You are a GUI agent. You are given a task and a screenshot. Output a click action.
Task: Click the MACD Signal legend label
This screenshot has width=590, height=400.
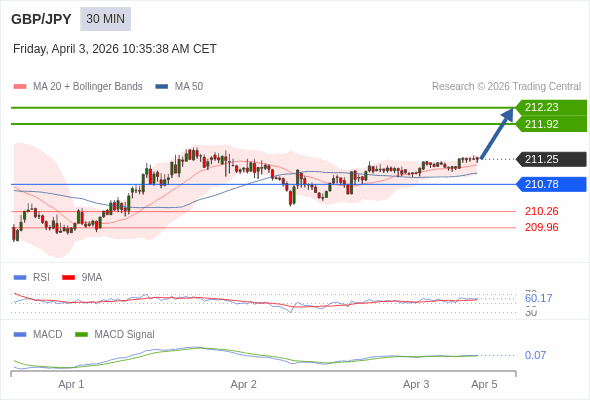coord(125,335)
